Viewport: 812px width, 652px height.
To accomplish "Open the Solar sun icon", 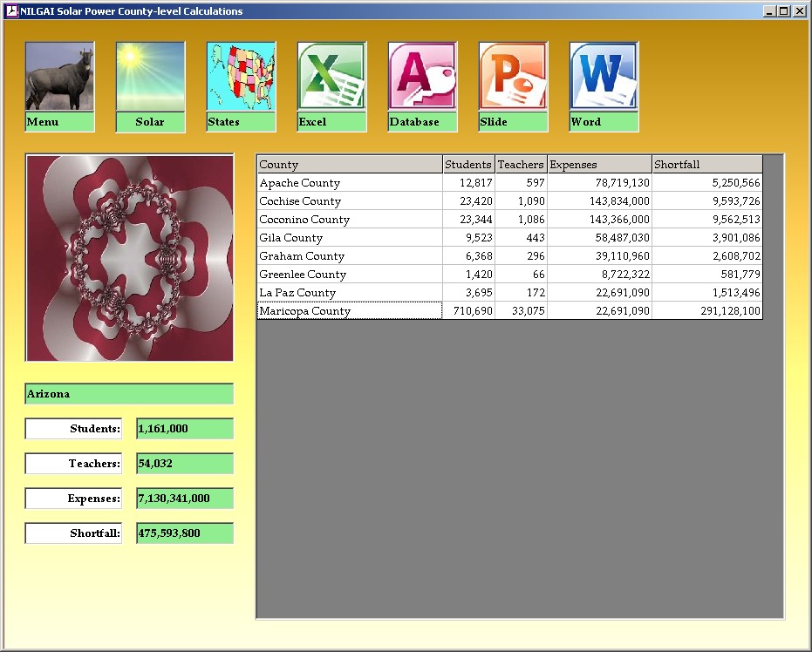I will pos(150,77).
